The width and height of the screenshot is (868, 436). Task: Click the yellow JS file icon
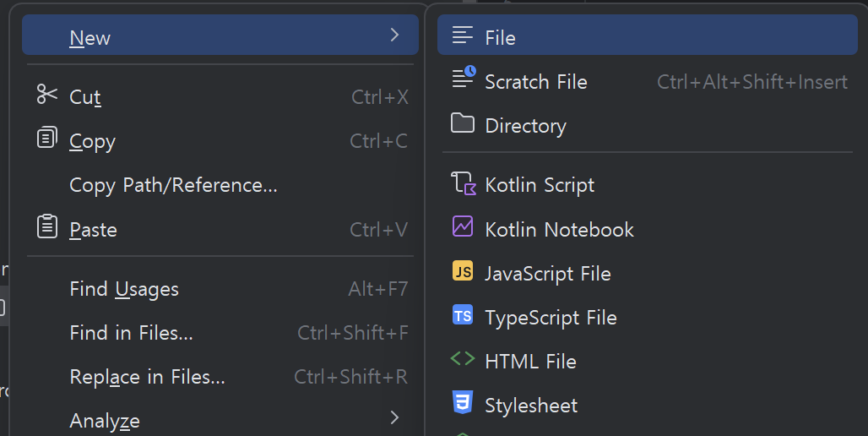click(463, 272)
